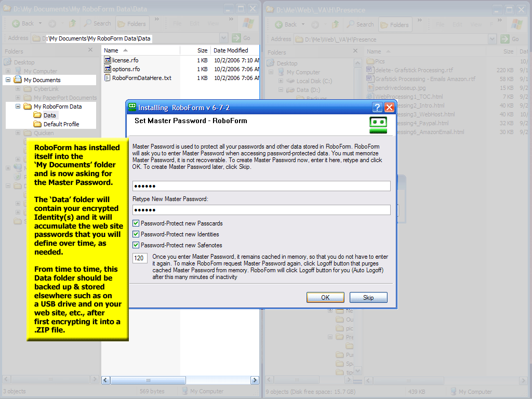Click the Retype New Master Password field
The height and width of the screenshot is (399, 532).
pyautogui.click(x=261, y=210)
